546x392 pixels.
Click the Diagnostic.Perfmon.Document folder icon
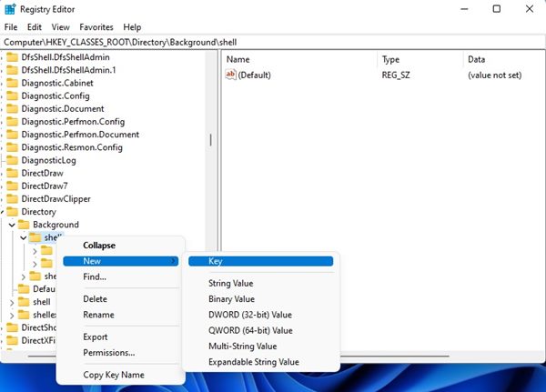(x=12, y=135)
